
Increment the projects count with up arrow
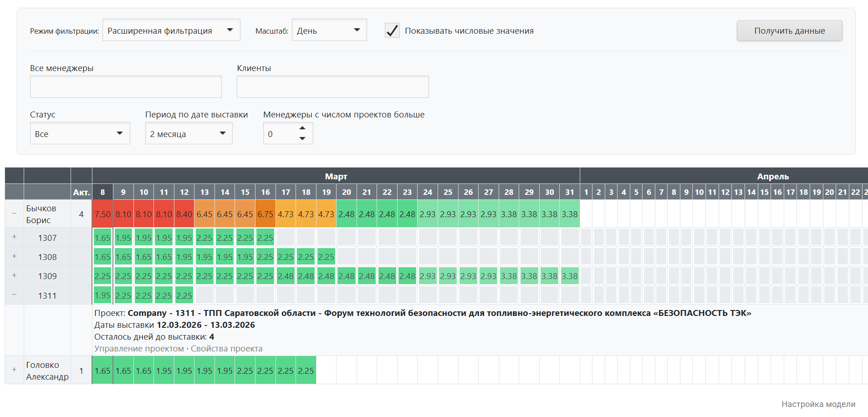302,128
